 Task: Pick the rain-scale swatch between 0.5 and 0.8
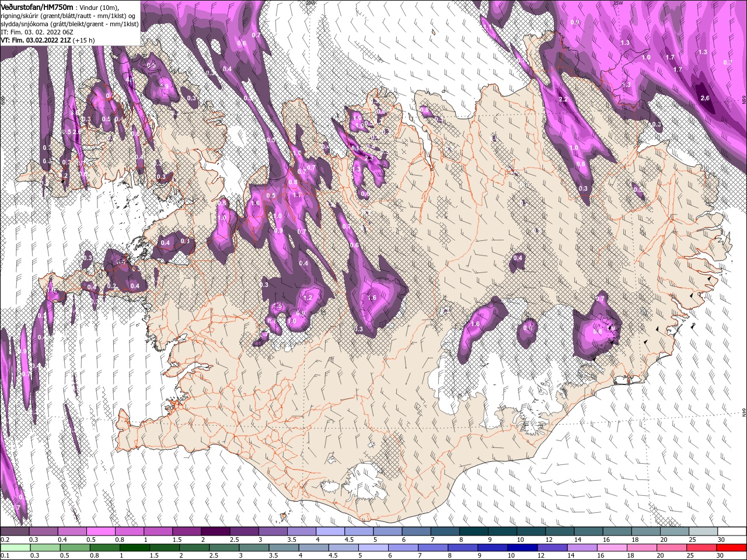coord(75,547)
